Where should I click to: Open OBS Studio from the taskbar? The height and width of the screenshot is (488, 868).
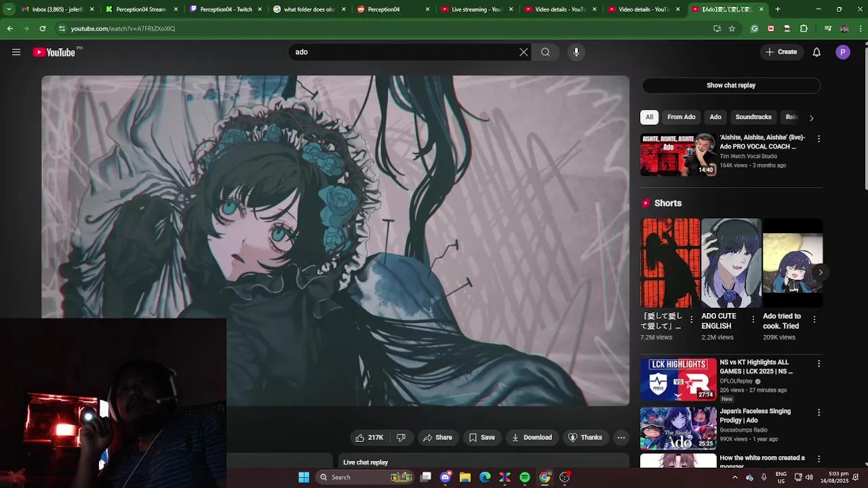[564, 477]
